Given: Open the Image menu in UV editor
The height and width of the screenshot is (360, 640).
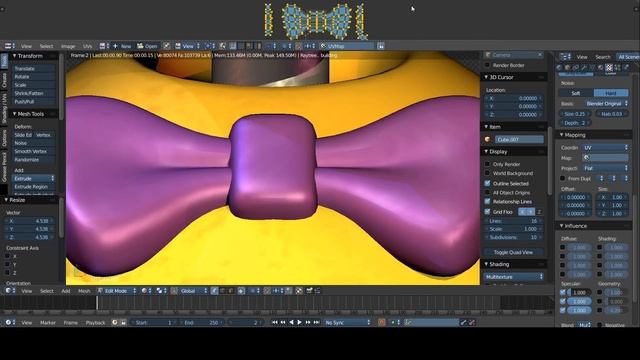Looking at the screenshot, I should tap(68, 46).
